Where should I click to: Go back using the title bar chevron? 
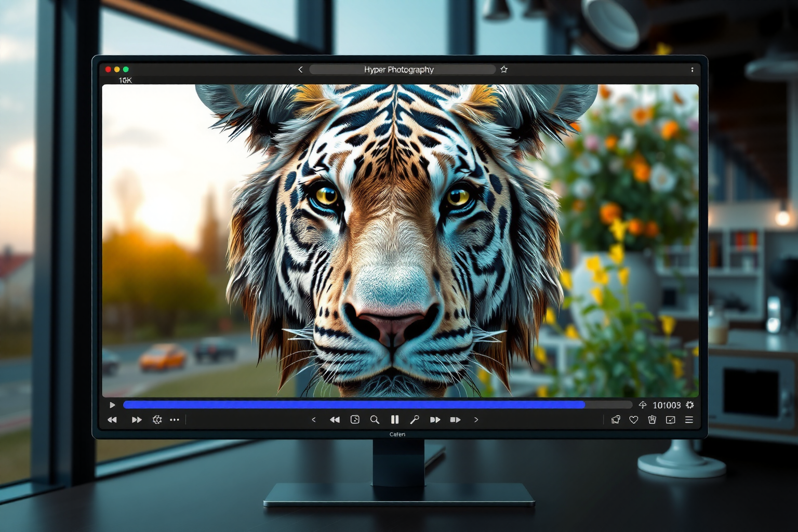click(300, 70)
